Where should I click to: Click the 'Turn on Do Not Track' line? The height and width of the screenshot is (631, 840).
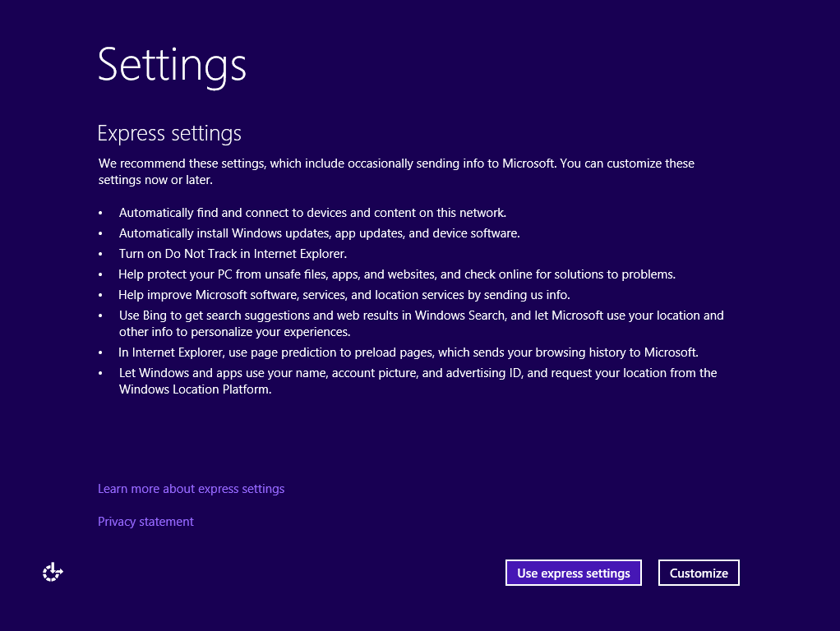coord(233,254)
